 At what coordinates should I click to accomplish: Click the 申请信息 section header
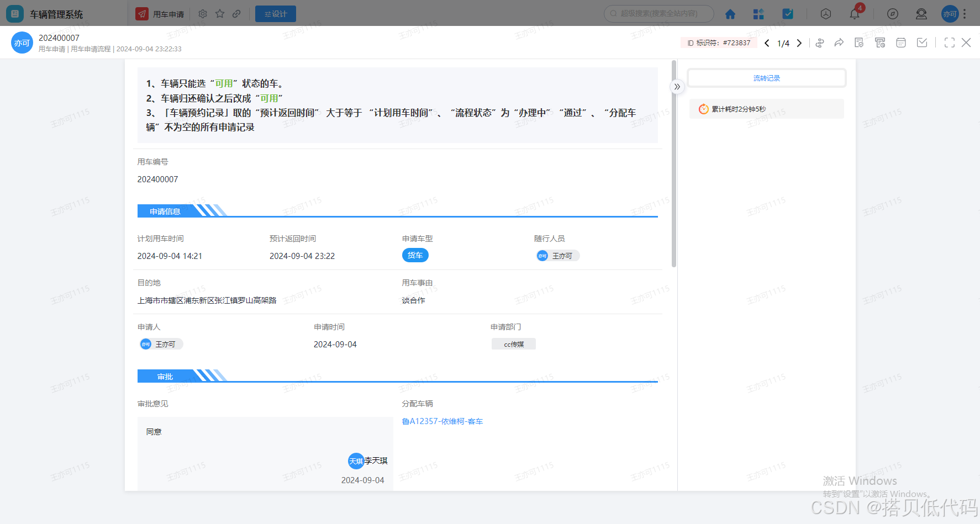click(x=165, y=211)
